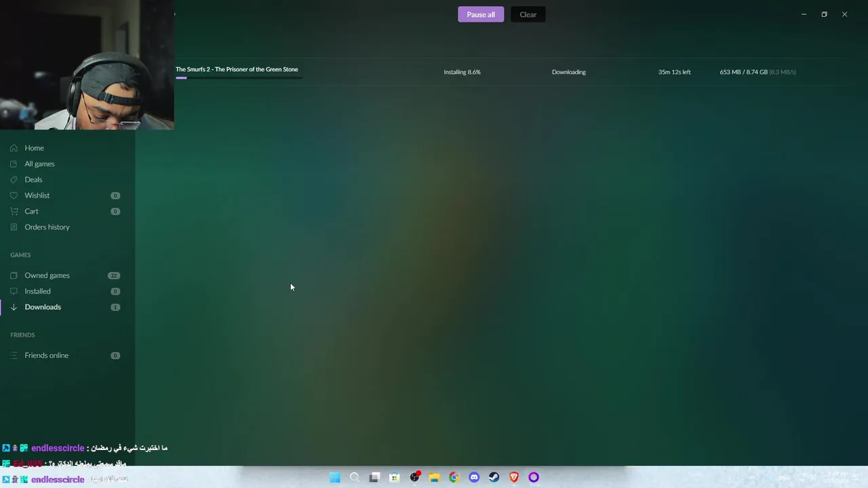The width and height of the screenshot is (868, 488).
Task: Click the Clear button
Action: (x=528, y=14)
